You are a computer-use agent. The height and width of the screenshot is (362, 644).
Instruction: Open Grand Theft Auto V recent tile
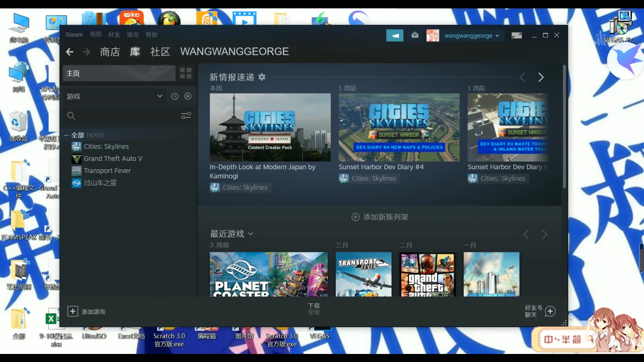pyautogui.click(x=427, y=274)
